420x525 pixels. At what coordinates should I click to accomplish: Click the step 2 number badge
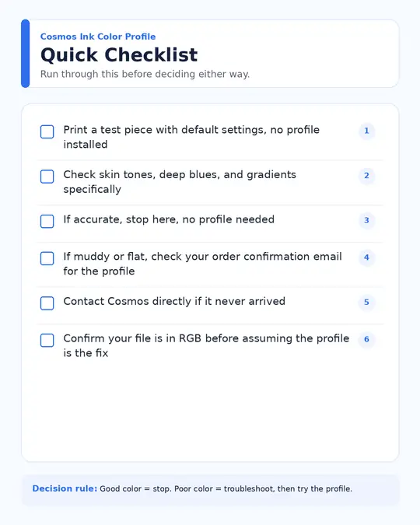pyautogui.click(x=366, y=176)
